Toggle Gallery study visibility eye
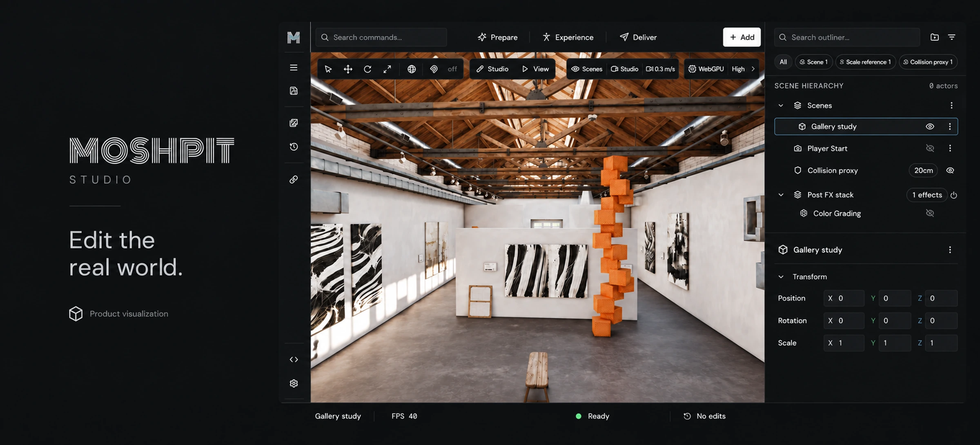980x445 pixels. pos(930,127)
